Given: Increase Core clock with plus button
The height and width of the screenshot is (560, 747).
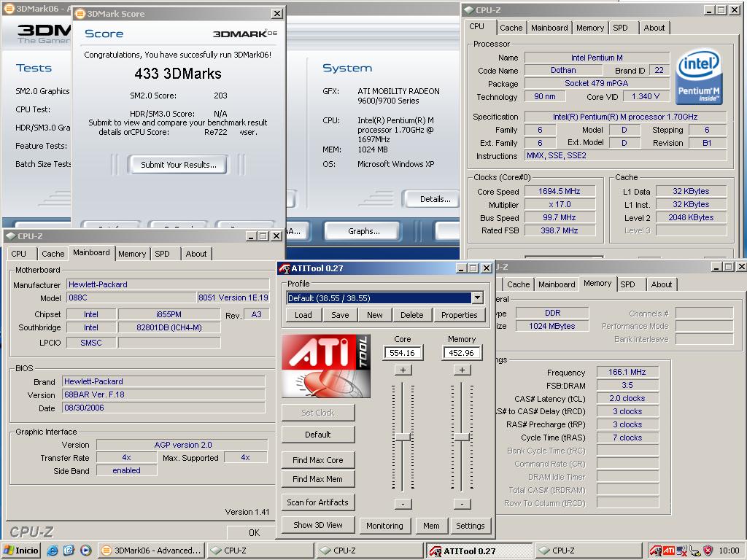Looking at the screenshot, I should (x=403, y=370).
